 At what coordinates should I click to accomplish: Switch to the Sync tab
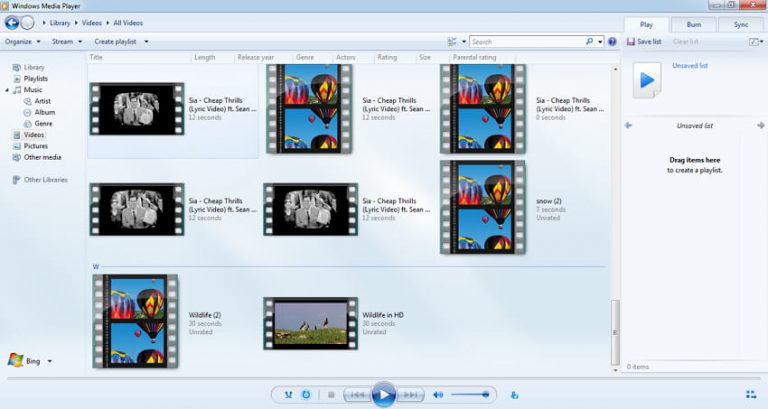click(741, 24)
